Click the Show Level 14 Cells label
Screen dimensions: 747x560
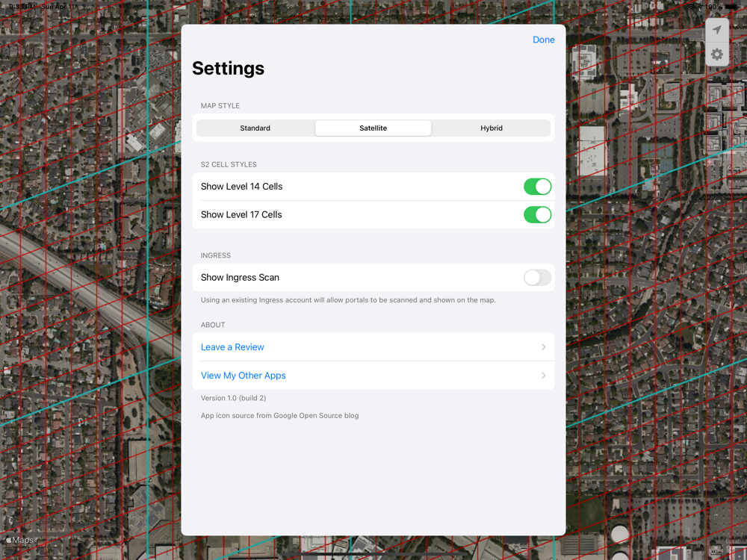241,187
